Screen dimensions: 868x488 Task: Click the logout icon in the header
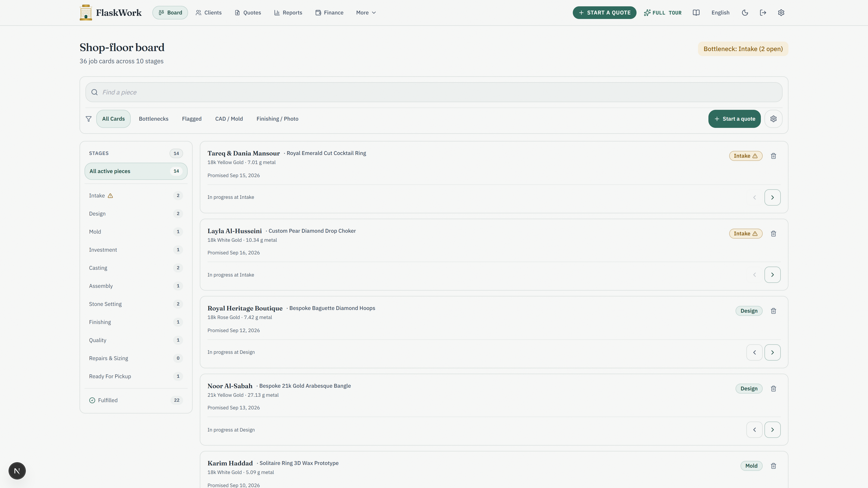coord(763,12)
